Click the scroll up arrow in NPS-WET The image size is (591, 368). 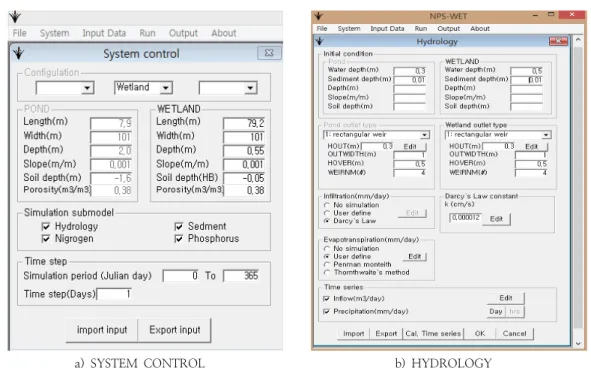(x=578, y=40)
